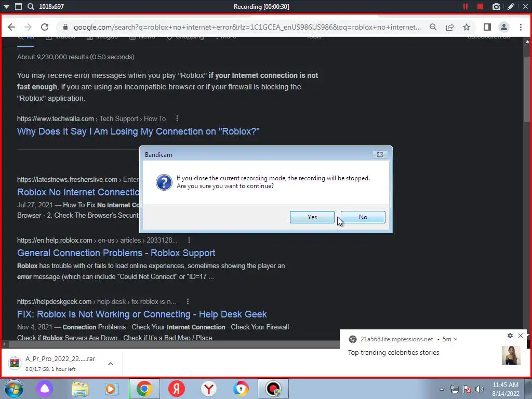Open Action Center flag icon

click(x=467, y=389)
